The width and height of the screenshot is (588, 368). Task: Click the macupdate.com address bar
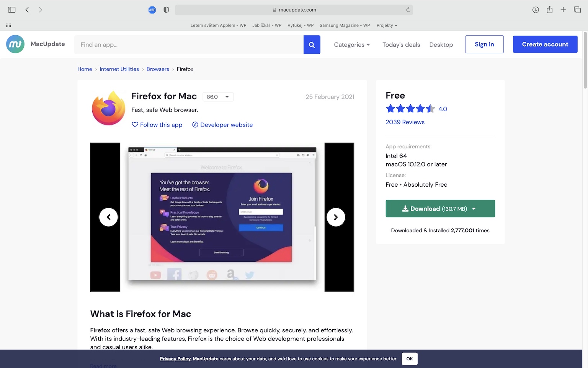coord(294,10)
